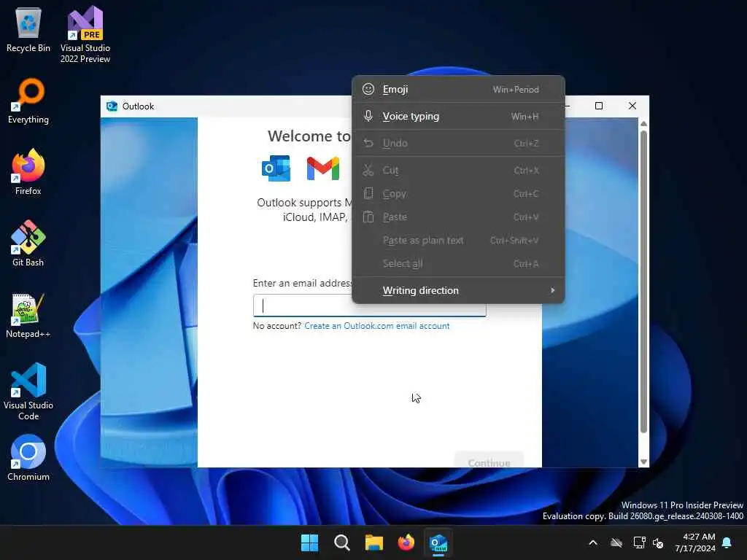Click the Continue button
This screenshot has width=747, height=560.
pos(489,460)
